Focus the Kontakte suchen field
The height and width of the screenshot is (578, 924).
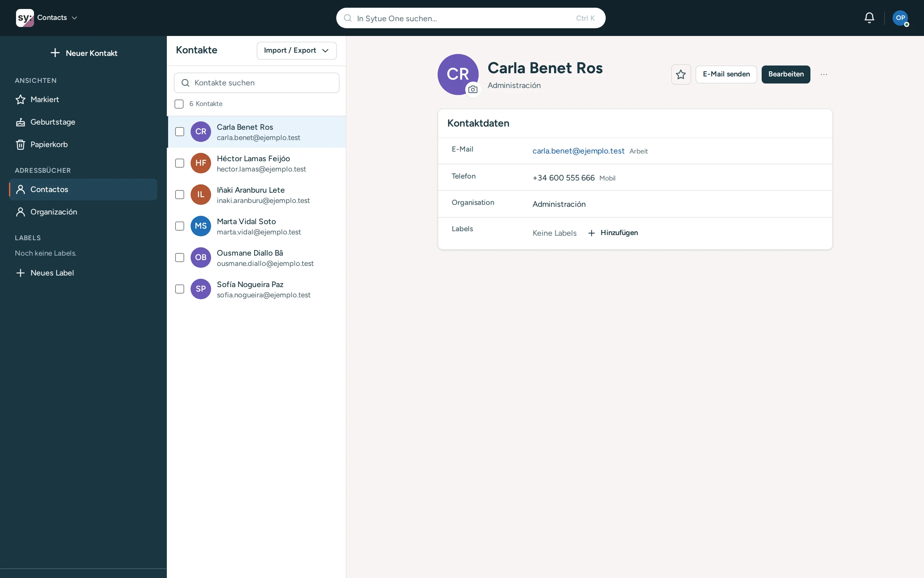tap(257, 83)
